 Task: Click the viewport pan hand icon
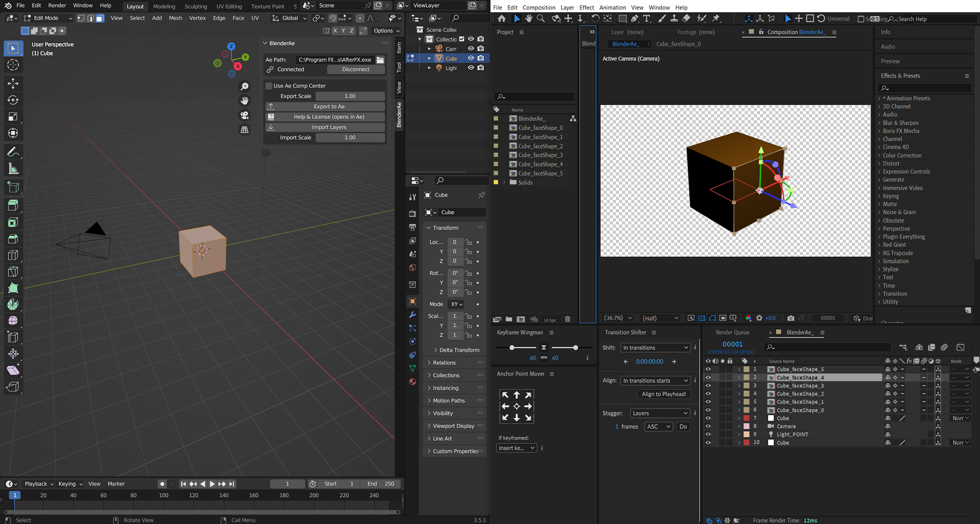[x=244, y=101]
